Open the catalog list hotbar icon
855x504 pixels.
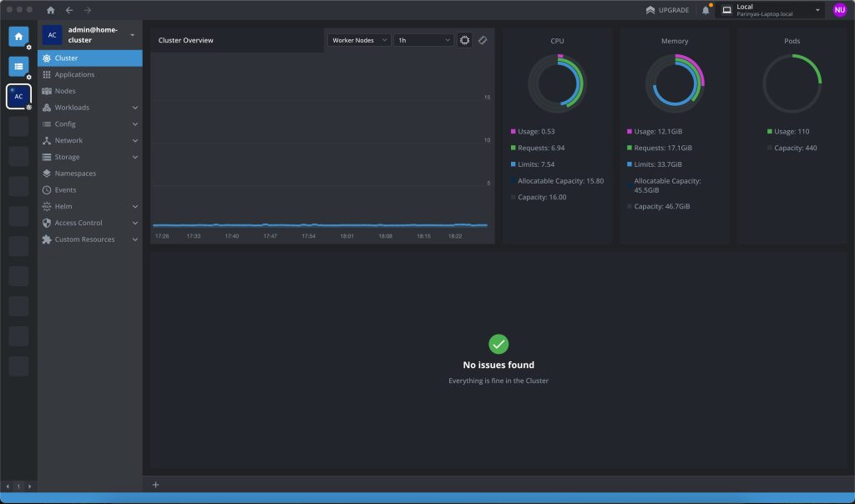[18, 67]
